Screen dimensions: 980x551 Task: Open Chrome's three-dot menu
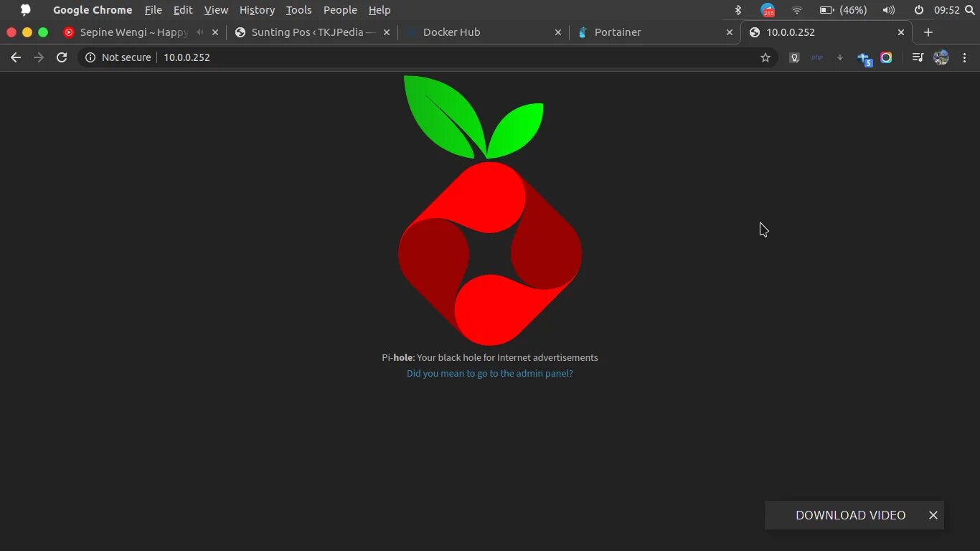[x=965, y=57]
